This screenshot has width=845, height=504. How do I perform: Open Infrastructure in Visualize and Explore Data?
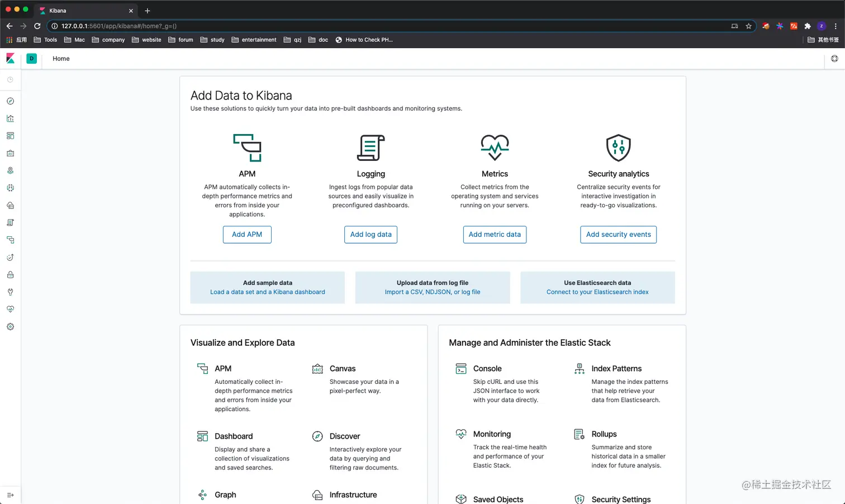click(353, 495)
